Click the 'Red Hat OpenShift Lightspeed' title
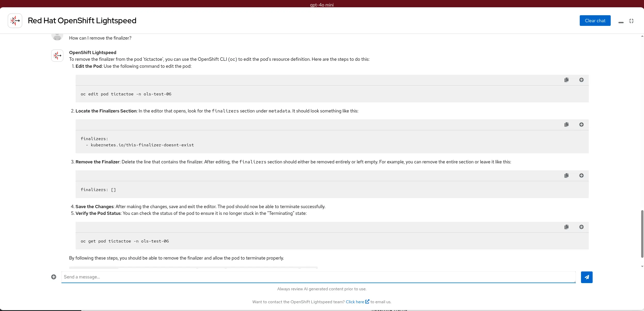 click(x=82, y=20)
